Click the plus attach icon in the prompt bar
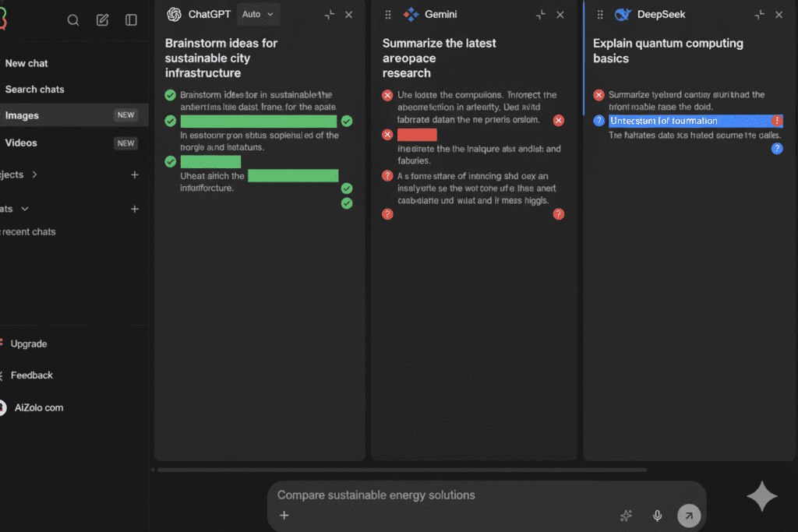This screenshot has height=532, width=798. point(284,515)
